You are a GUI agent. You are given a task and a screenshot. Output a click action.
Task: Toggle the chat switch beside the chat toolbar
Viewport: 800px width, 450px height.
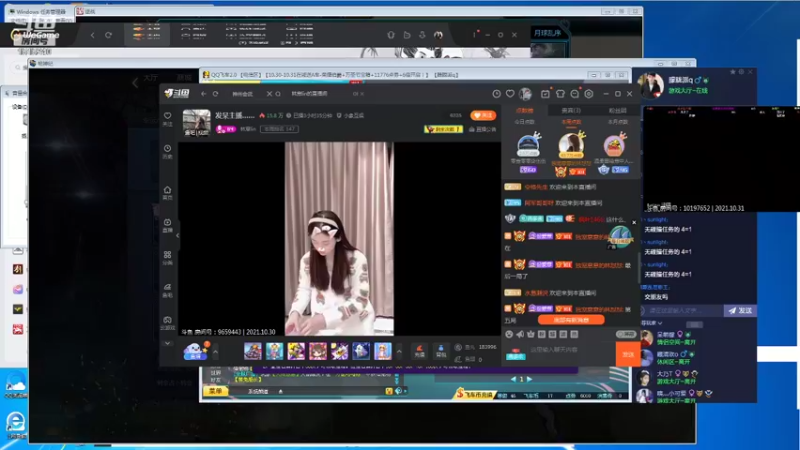tap(626, 334)
